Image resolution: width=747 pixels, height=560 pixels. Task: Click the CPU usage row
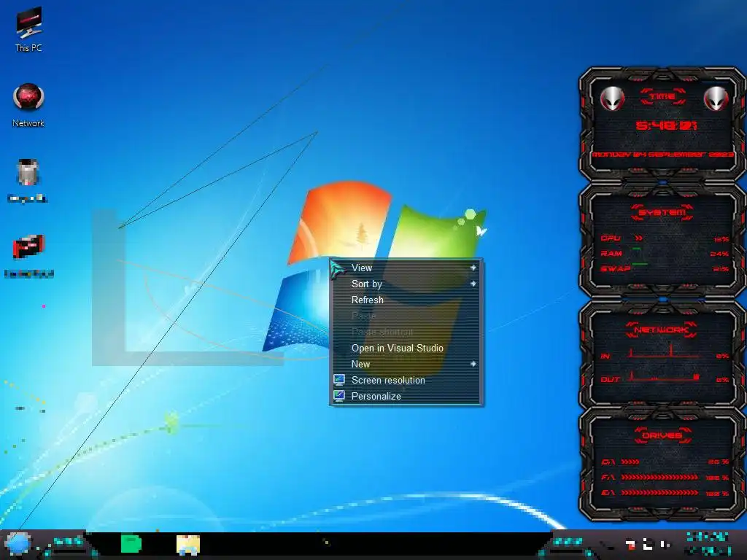(665, 238)
